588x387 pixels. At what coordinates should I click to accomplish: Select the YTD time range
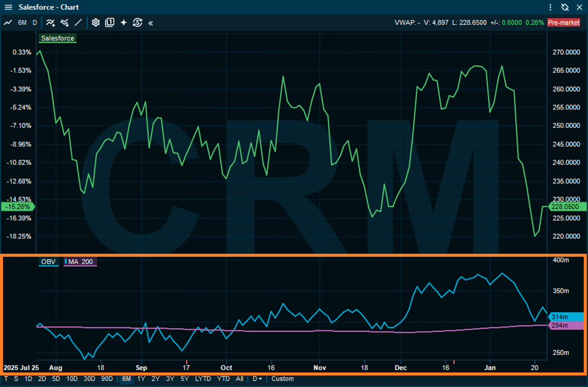click(x=224, y=379)
